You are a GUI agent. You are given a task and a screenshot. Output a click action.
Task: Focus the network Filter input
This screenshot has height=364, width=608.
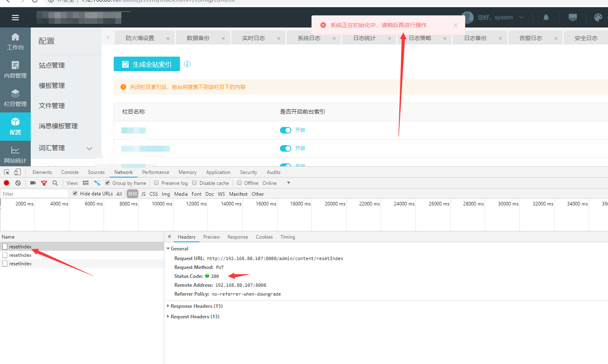(x=35, y=194)
